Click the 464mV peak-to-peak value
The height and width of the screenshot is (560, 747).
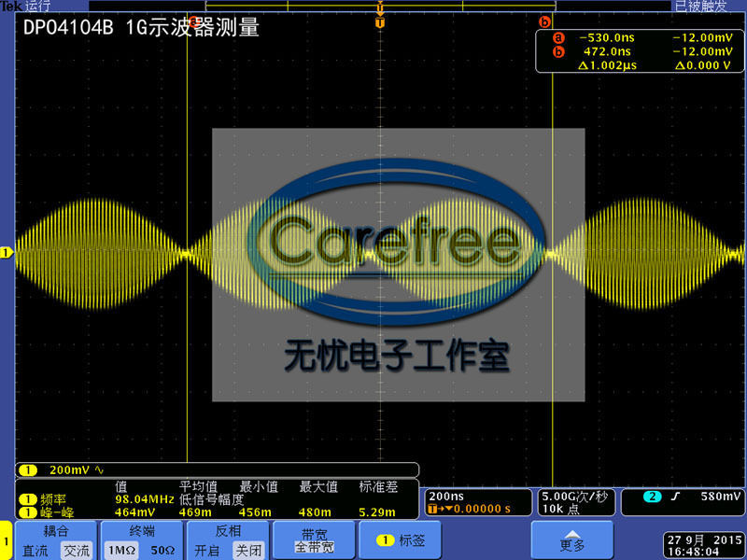click(x=134, y=512)
